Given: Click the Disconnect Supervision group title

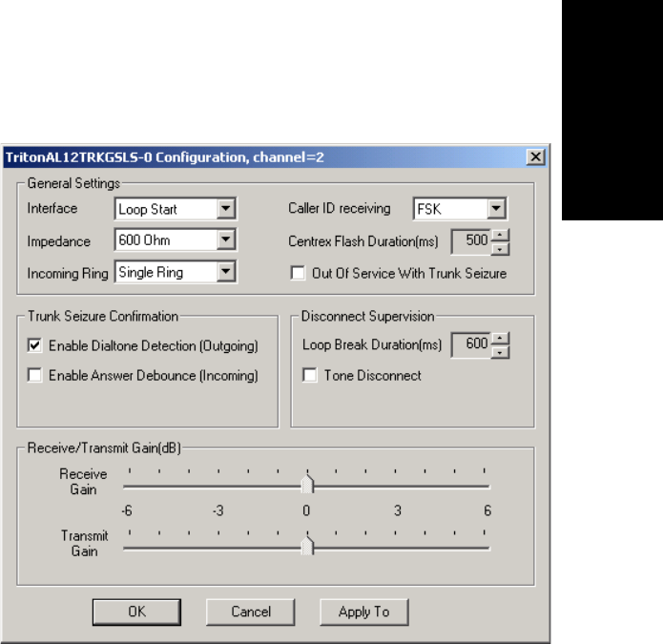Looking at the screenshot, I should pos(367,317).
